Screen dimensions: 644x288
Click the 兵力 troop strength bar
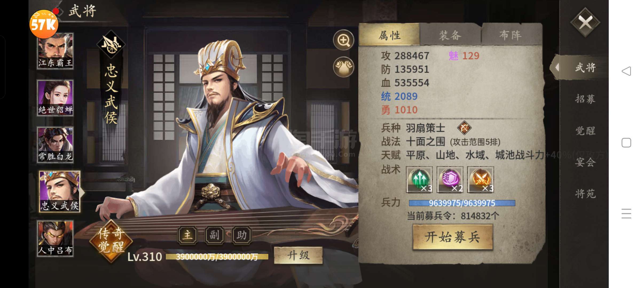pos(462,203)
